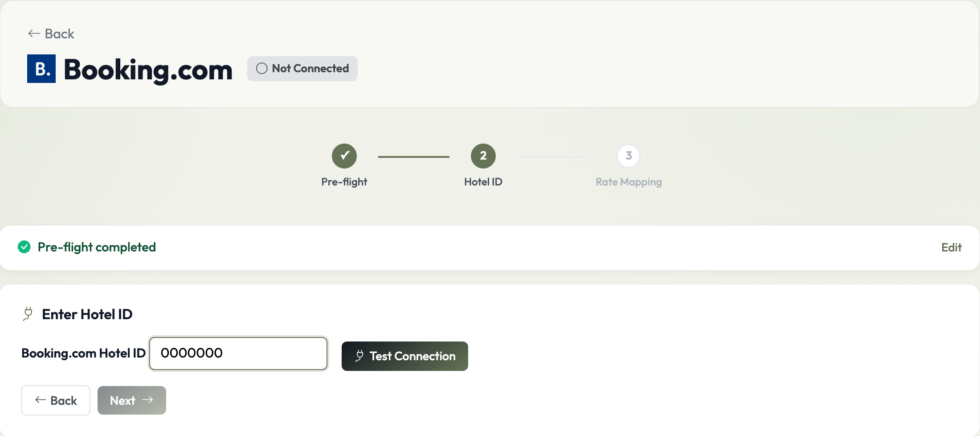Click the Booking.com page title
980x436 pixels.
[148, 70]
